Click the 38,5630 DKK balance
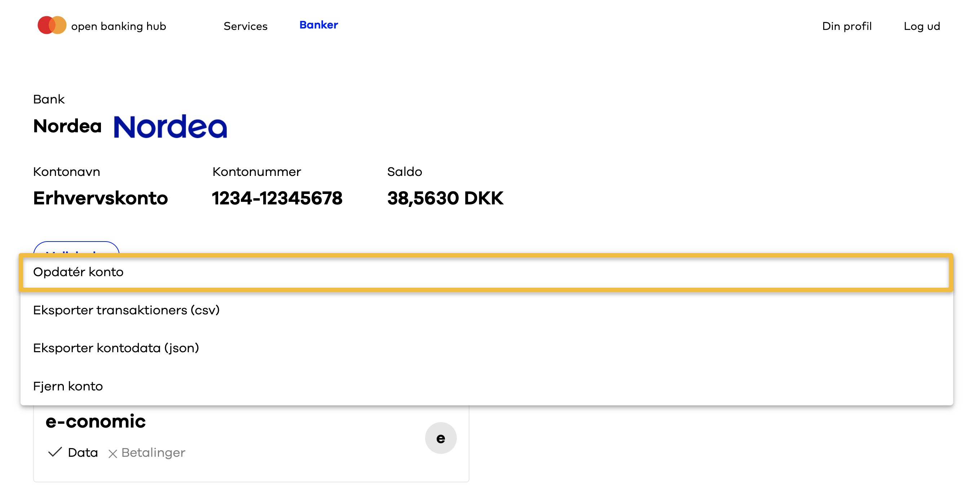 click(x=445, y=198)
